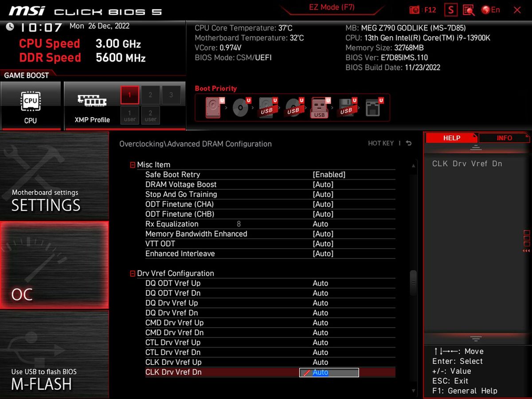Click scroll down arrow of settings list
The height and width of the screenshot is (399, 532).
pyautogui.click(x=414, y=391)
